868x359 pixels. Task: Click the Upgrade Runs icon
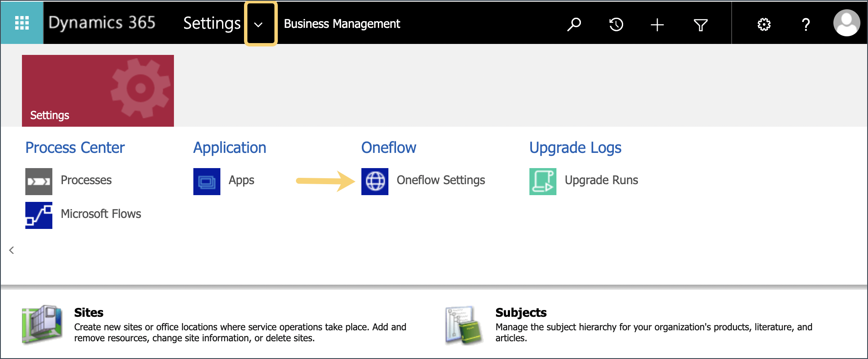coord(543,182)
